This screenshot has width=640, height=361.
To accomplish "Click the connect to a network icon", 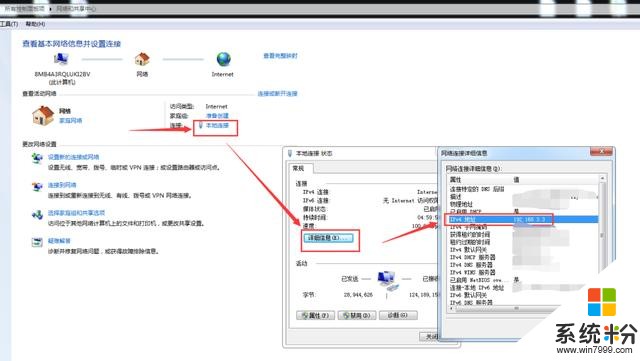I will point(37,187).
